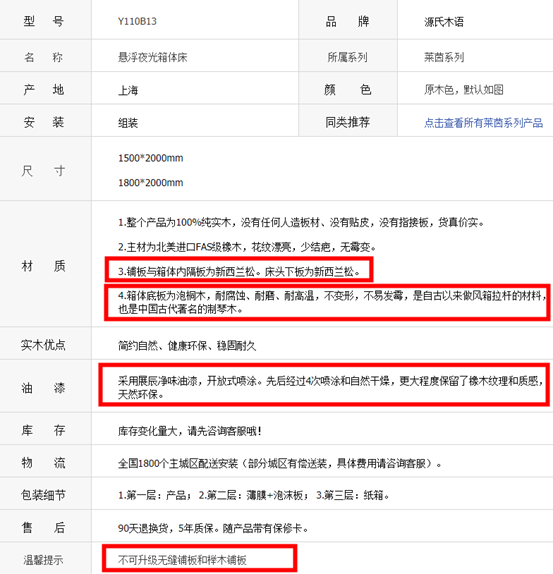Click packaging details 第一层：产品

[x=254, y=496]
